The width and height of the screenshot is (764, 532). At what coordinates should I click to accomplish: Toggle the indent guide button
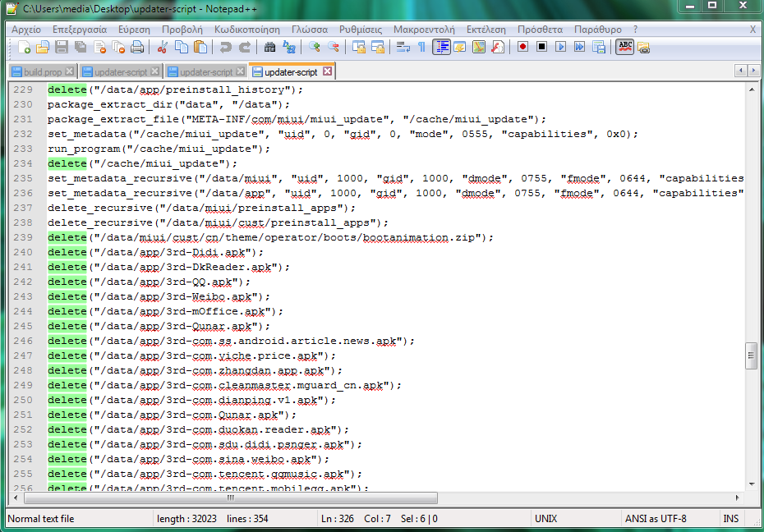point(441,47)
